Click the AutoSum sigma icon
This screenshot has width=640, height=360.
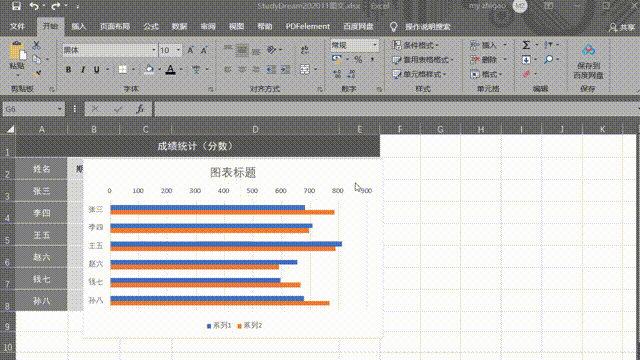pos(527,45)
